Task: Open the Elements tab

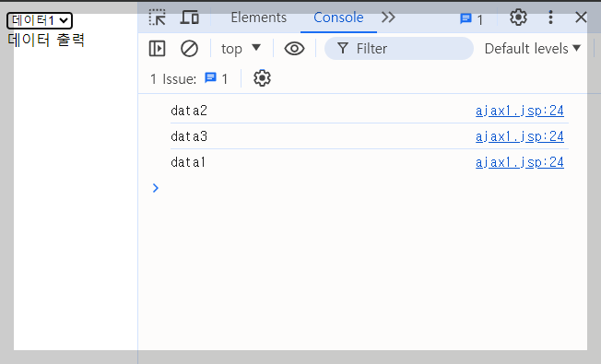Action: pyautogui.click(x=259, y=18)
